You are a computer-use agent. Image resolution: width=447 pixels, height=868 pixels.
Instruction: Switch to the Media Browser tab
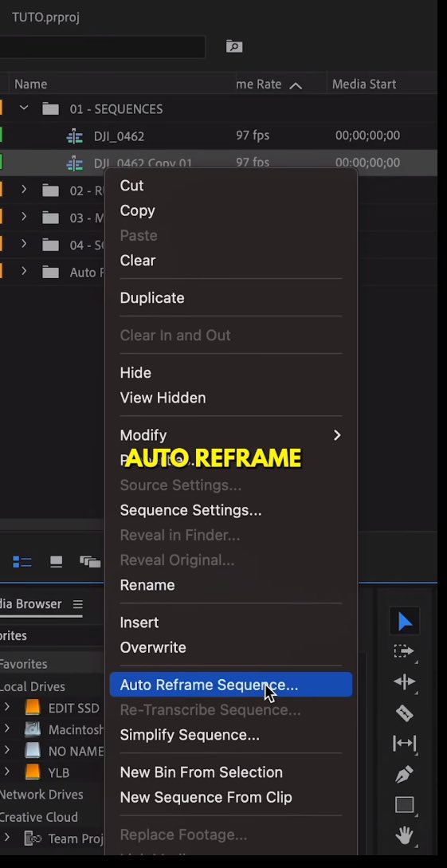coord(30,604)
